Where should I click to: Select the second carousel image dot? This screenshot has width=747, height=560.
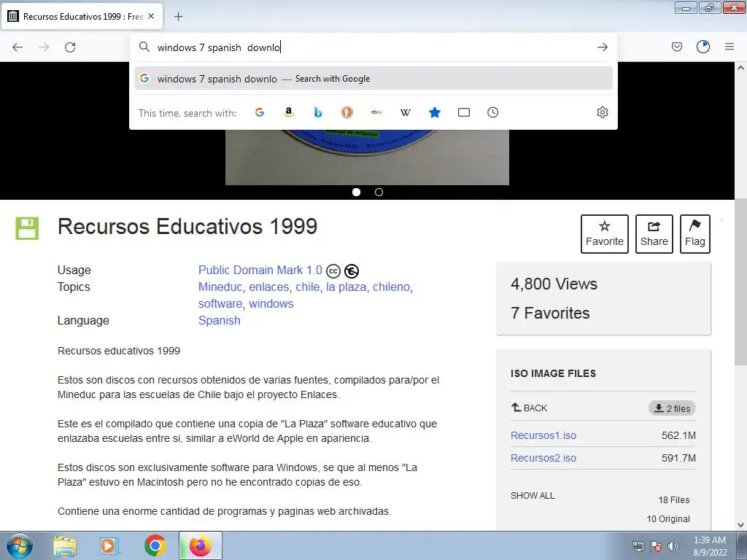point(379,192)
